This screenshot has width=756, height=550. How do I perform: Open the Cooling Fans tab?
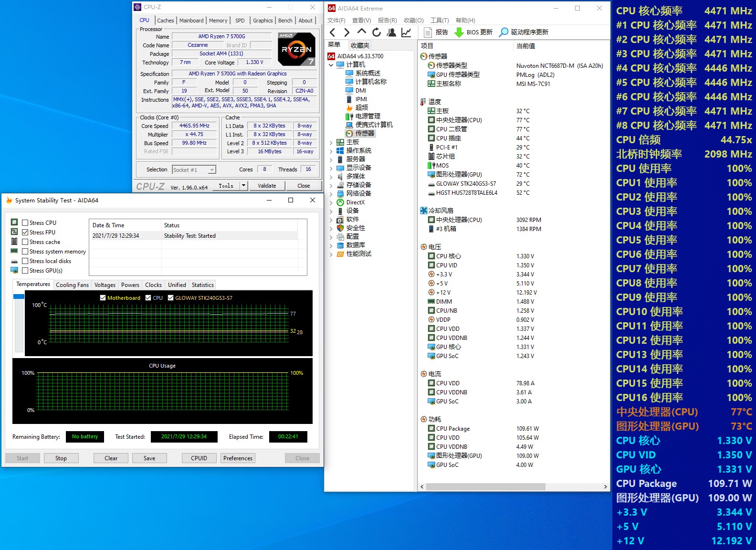point(72,285)
